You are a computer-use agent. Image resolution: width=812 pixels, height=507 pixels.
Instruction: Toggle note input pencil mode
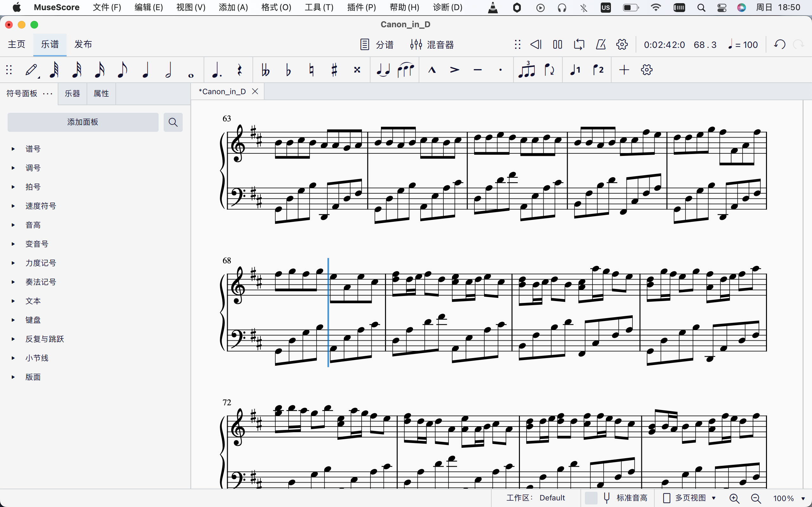(31, 70)
